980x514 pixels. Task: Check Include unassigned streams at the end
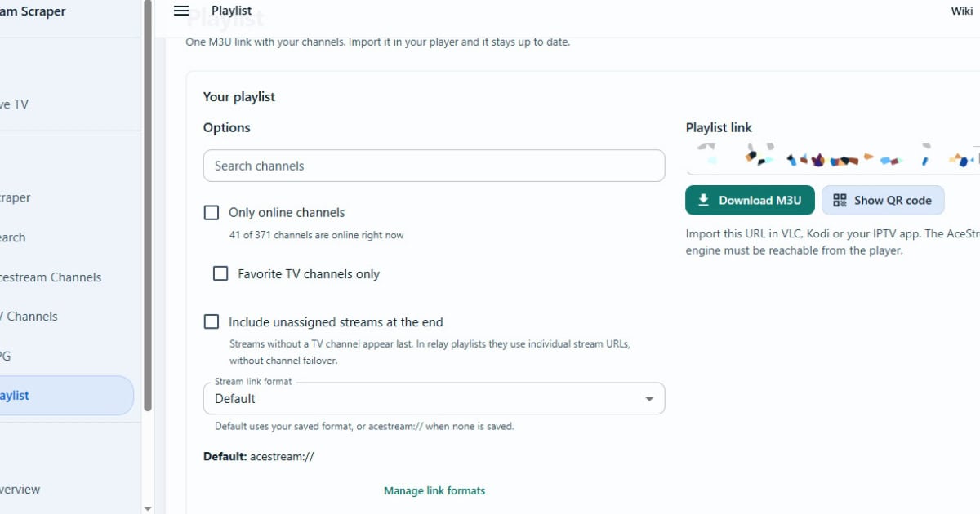tap(212, 321)
